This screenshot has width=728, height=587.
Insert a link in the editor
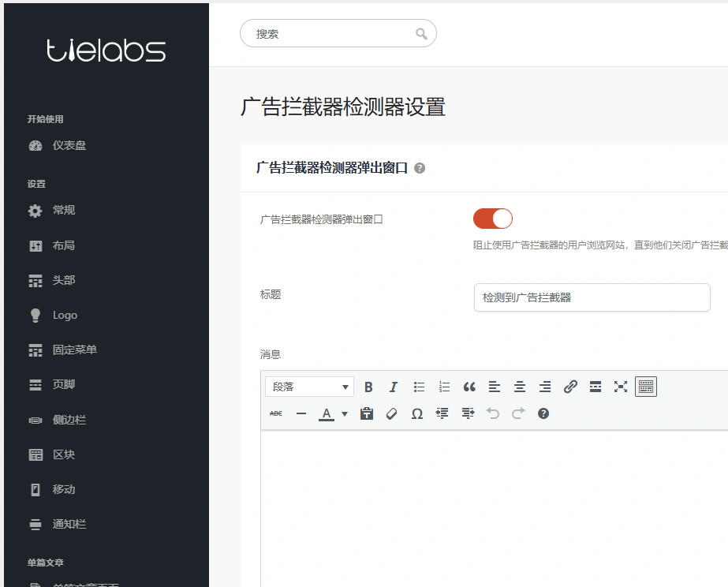click(570, 386)
